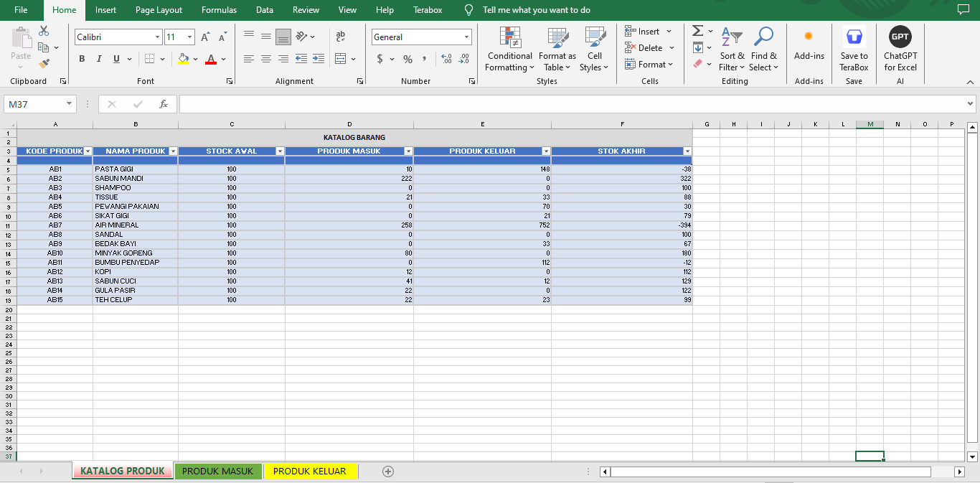Apply Percent Style number format
The width and height of the screenshot is (980, 483).
click(407, 59)
